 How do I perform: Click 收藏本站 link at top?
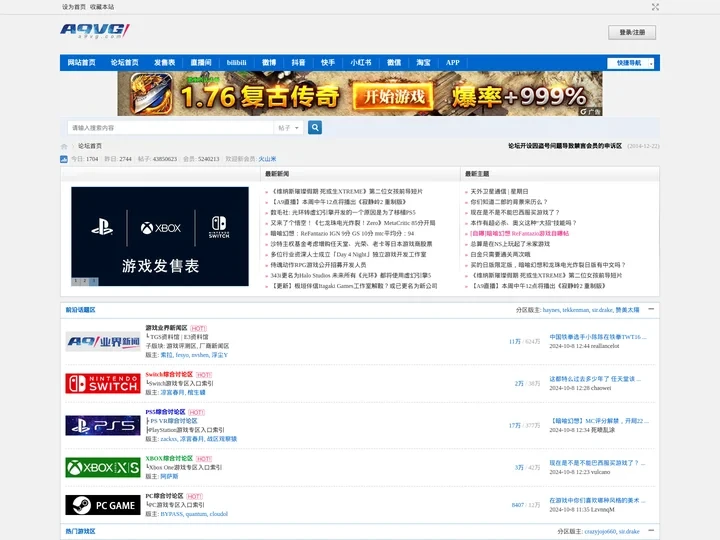pyautogui.click(x=102, y=7)
